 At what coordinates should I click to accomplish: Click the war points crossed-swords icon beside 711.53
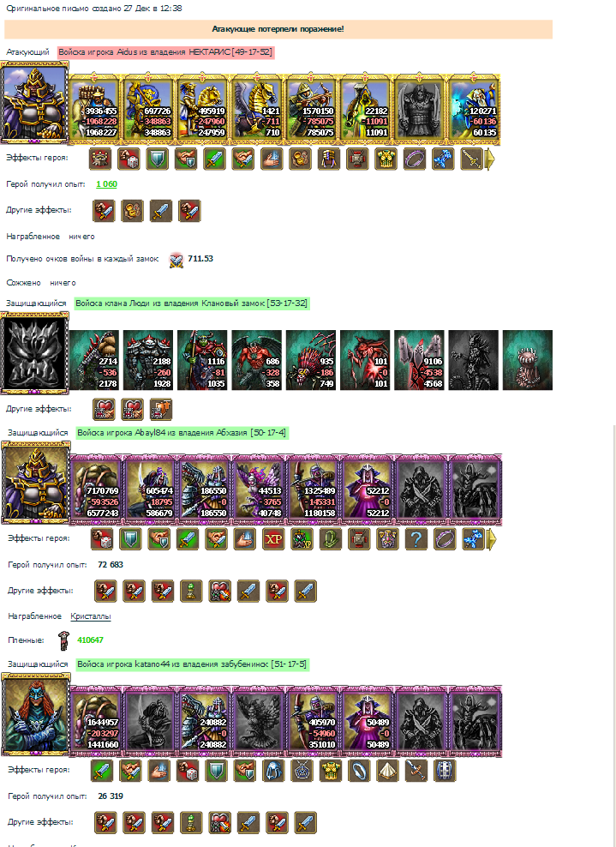coord(176,260)
